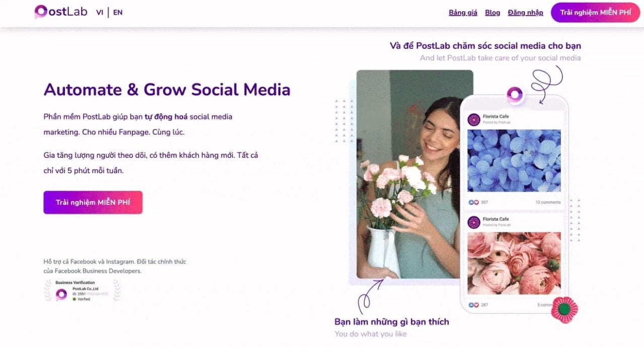Click the Florista Cafe avatar on the blue flowers post
Image resolution: width=644 pixels, height=347 pixels.
coord(474,119)
